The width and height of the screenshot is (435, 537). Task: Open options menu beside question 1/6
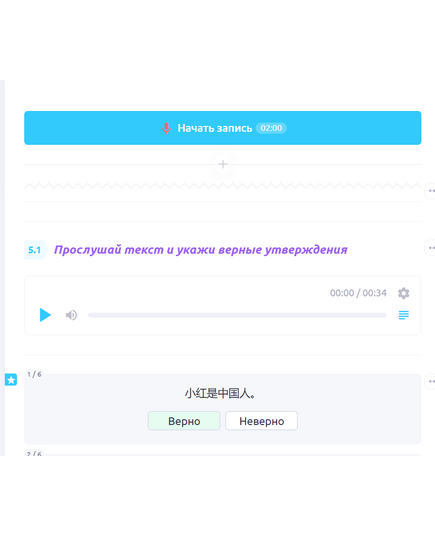click(x=431, y=381)
